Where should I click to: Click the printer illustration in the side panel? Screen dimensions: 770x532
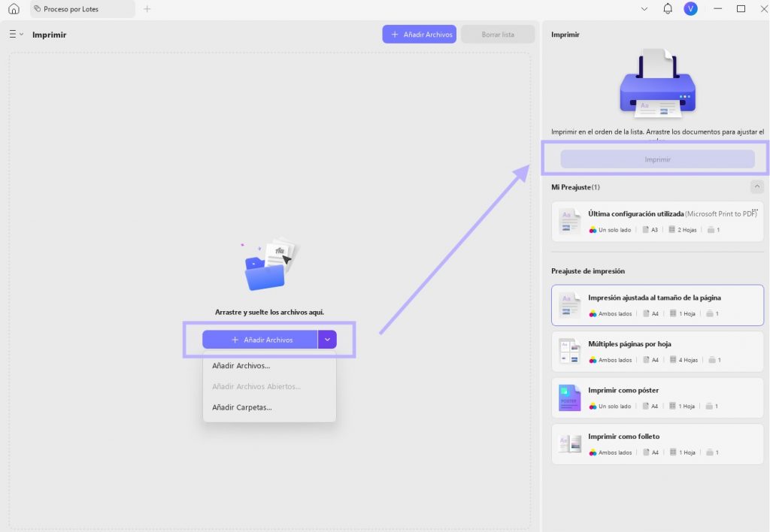(657, 83)
